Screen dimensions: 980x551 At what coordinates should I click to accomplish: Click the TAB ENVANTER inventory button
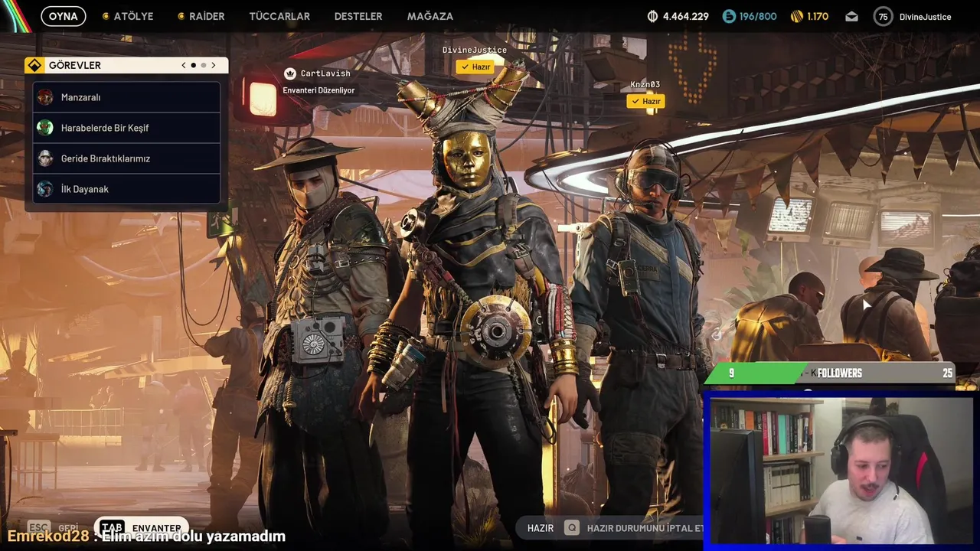pos(142,528)
